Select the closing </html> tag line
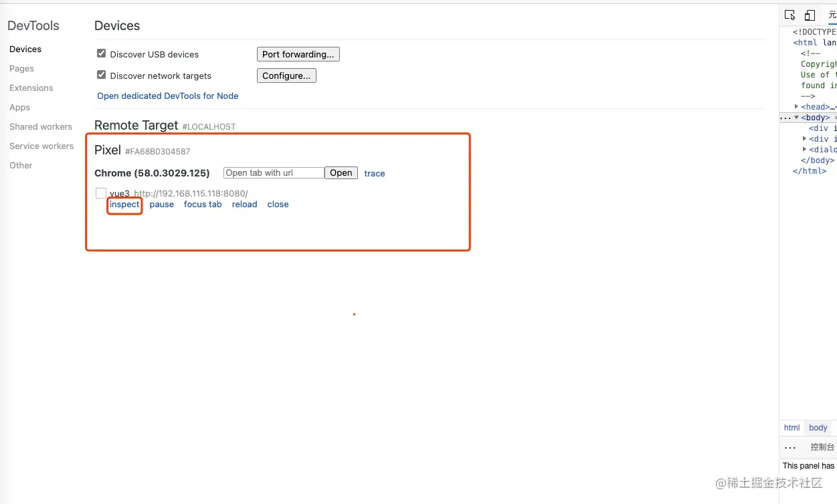This screenshot has width=837, height=504. [810, 171]
